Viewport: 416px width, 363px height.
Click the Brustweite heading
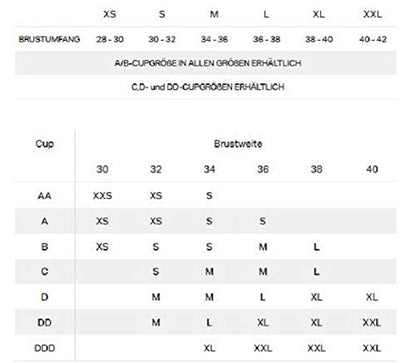point(238,144)
